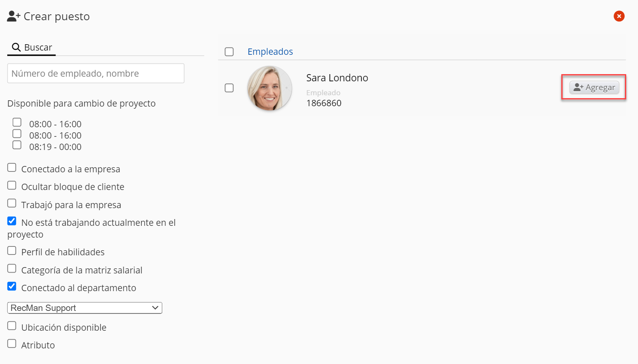Select Sara Londono's row checkbox
Image resolution: width=638 pixels, height=364 pixels.
(x=229, y=88)
